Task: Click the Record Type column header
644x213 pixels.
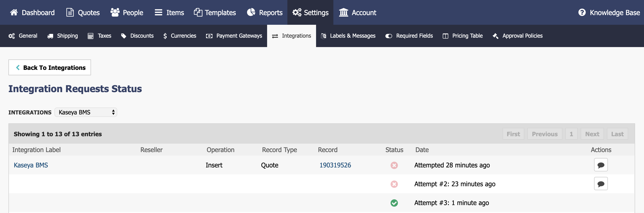Action: (279, 150)
